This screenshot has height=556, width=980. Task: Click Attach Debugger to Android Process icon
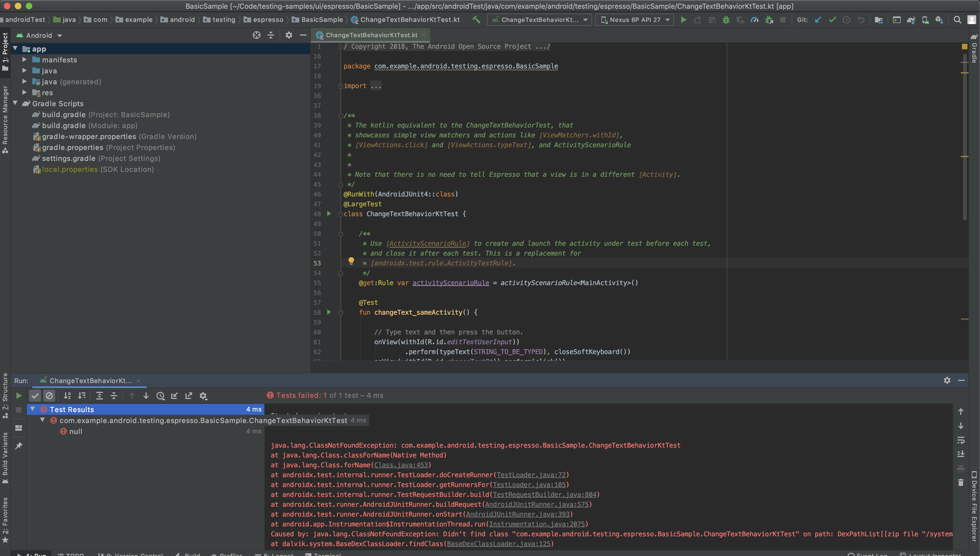(769, 20)
